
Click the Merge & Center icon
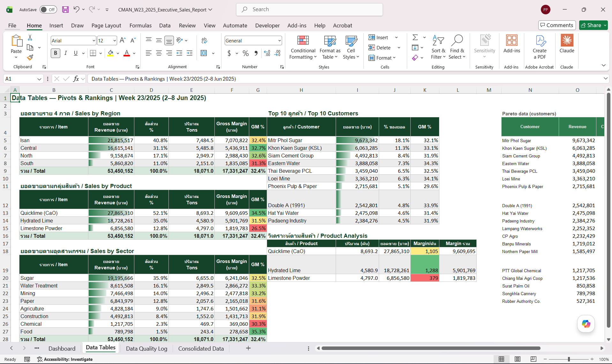tap(204, 53)
